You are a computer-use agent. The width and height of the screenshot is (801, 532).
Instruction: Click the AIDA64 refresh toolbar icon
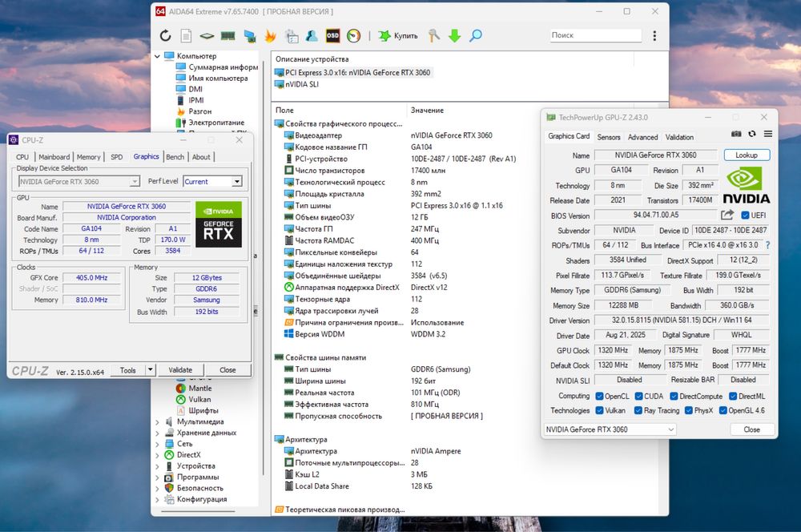click(x=166, y=35)
